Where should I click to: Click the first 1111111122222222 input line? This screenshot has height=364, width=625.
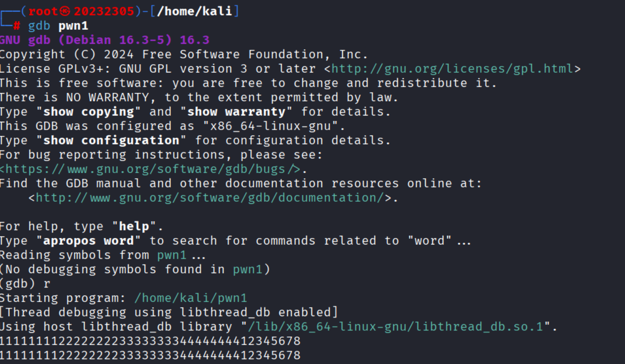(150, 341)
